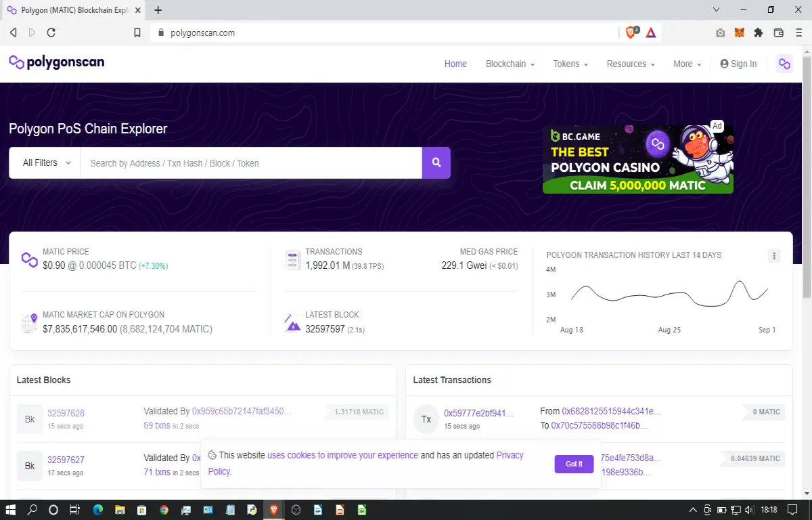This screenshot has height=520, width=812.
Task: Click the transaction history line chart
Action: 670,294
